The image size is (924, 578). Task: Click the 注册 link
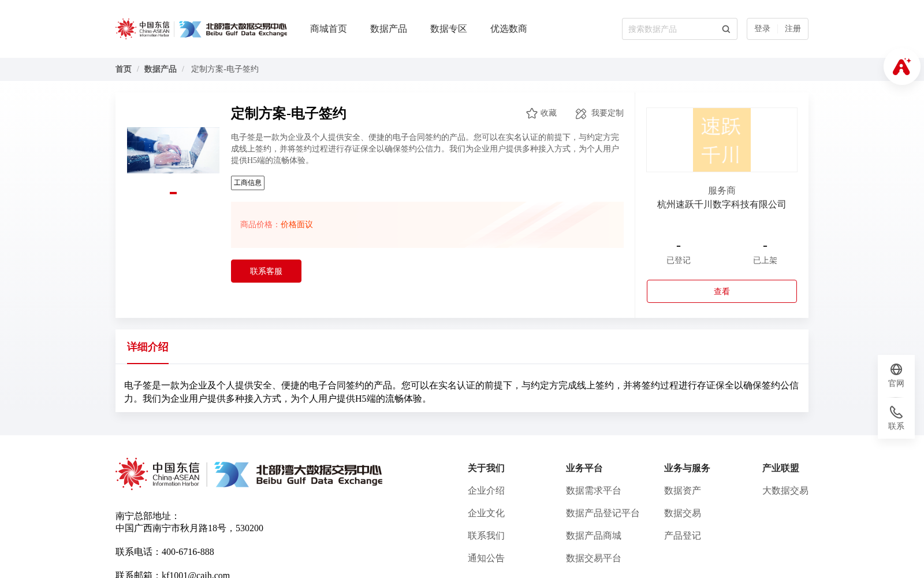793,29
